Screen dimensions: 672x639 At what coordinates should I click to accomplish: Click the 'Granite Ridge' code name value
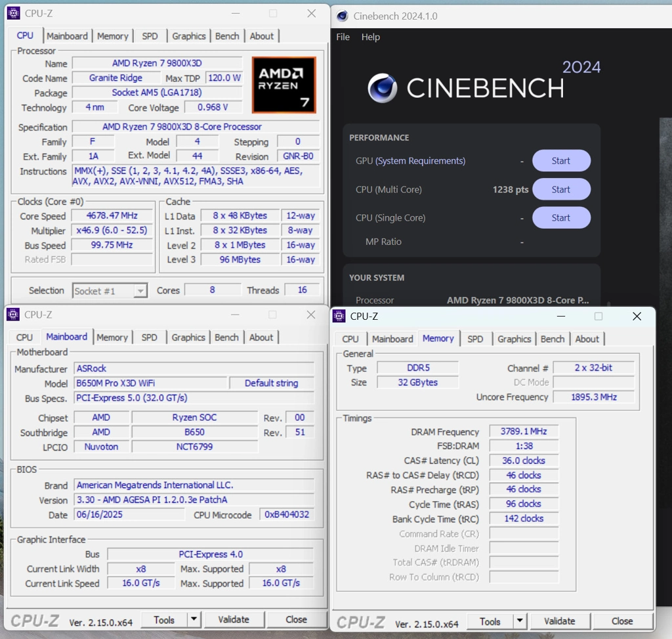click(115, 77)
